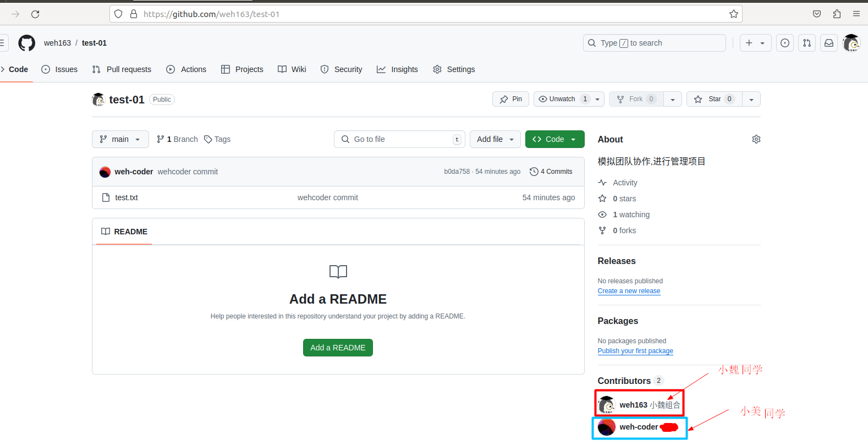Open the Insights tab
Screen dimensions: 868x445
[397, 69]
